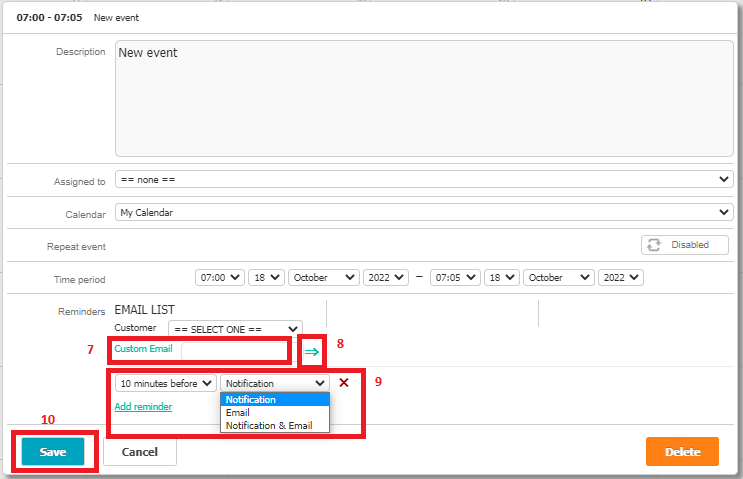Viewport: 743px width, 479px height.
Task: Select the Email option in reminder list
Action: pos(238,412)
